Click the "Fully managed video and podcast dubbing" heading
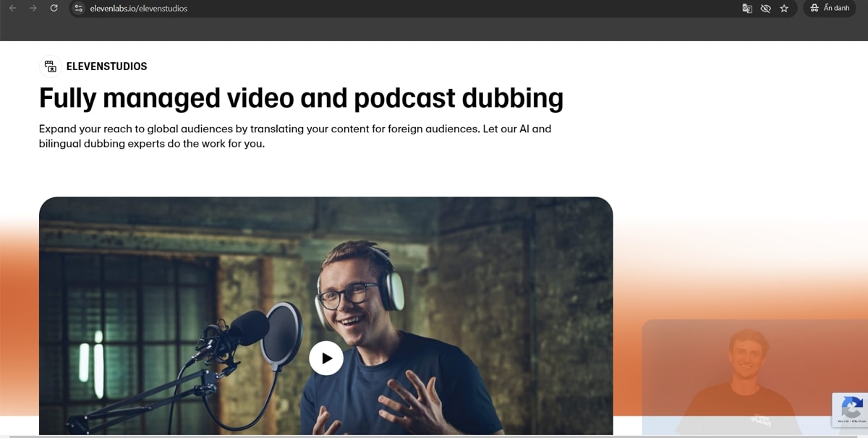Viewport: 868px width, 438px height. click(x=301, y=98)
